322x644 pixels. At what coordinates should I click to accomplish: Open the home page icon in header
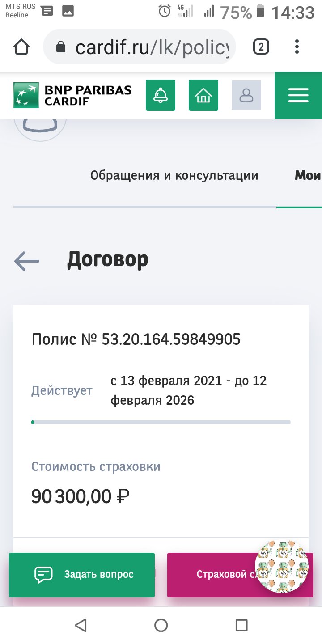[203, 95]
